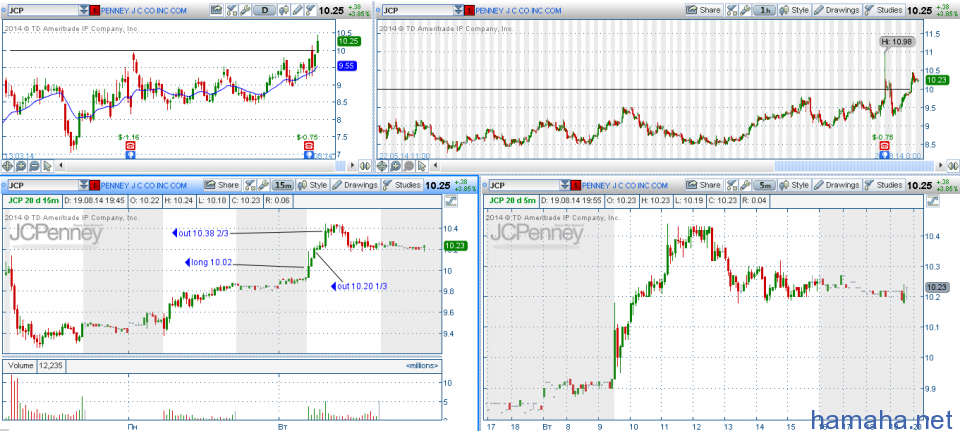This screenshot has height=431, width=960.
Task: Click left scroll arrow under daily chart
Action: tap(61, 166)
